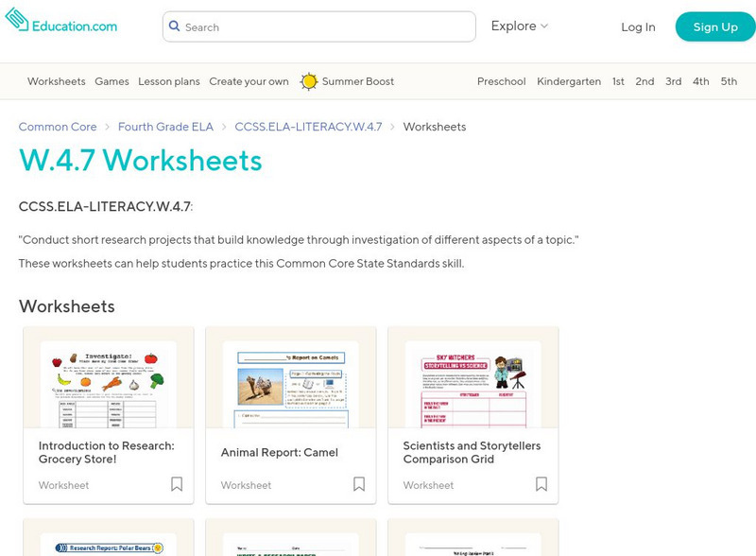Viewport: 756px width, 556px height.
Task: Focus the Search input field
Action: pyautogui.click(x=319, y=26)
